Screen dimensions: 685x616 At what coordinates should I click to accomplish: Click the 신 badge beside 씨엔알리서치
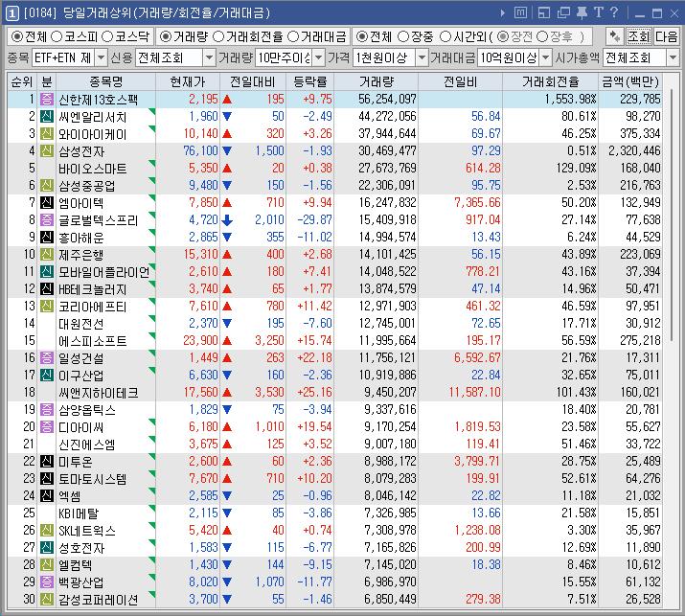47,116
